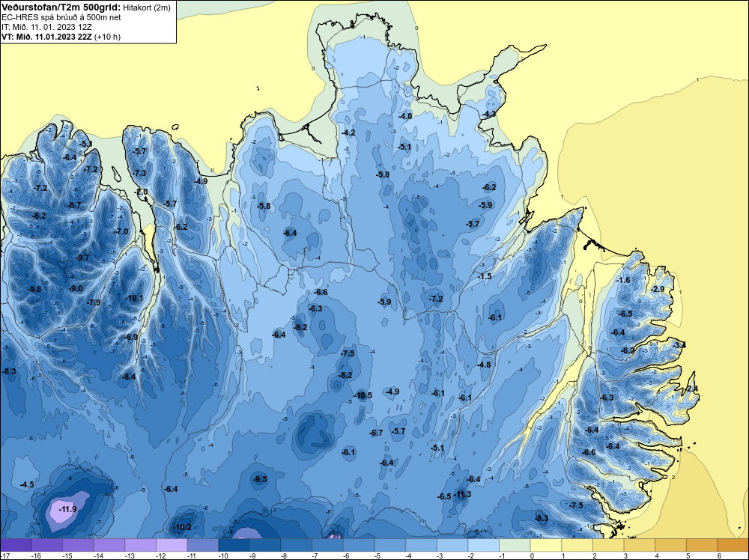Select the 'EC-HRES spá brúuð á 500m net' line
The width and height of the screenshot is (749, 560).
click(61, 17)
